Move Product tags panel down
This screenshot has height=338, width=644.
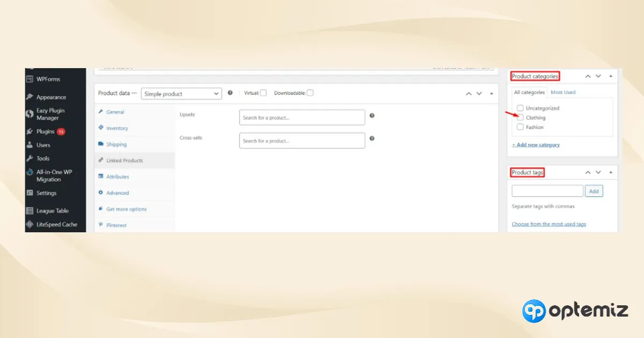click(x=598, y=172)
